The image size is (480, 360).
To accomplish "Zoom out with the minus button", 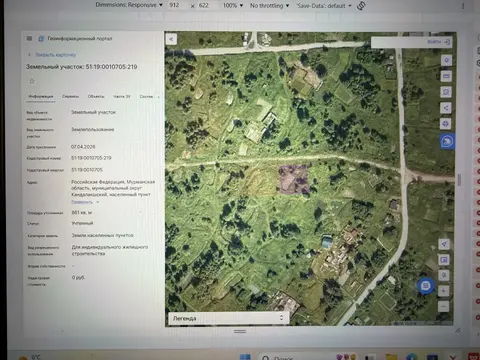I will pyautogui.click(x=443, y=306).
